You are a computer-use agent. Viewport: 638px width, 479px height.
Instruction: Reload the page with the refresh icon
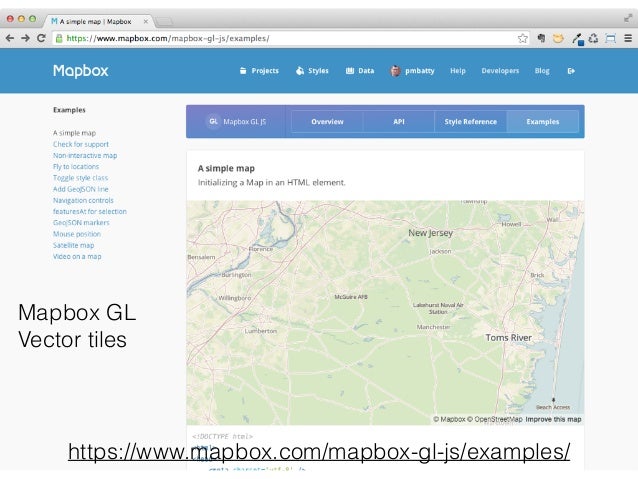(x=41, y=38)
